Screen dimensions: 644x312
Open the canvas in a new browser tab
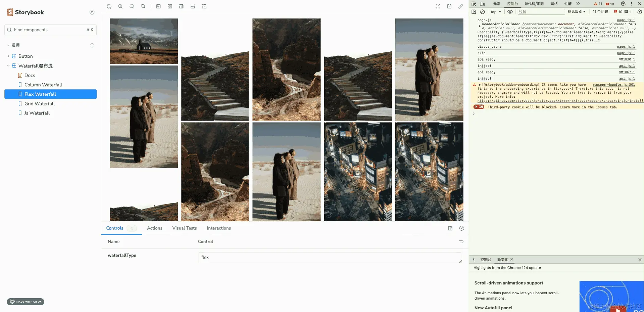pyautogui.click(x=449, y=6)
